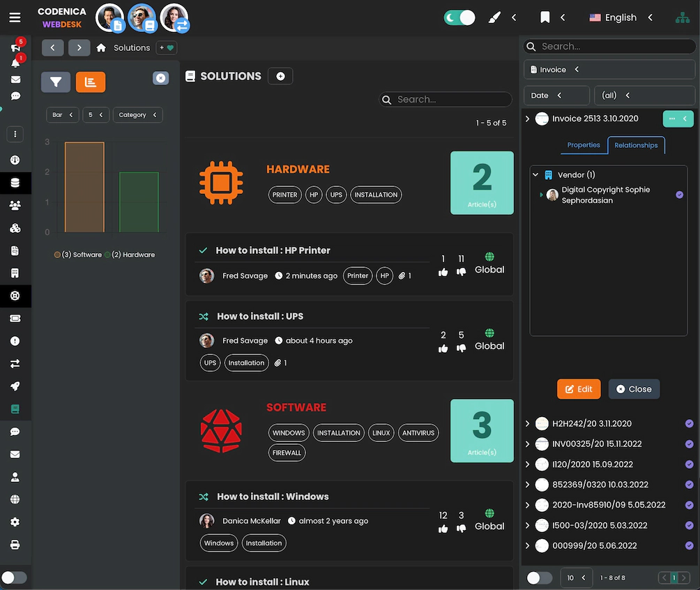Switch to the Properties tab
Image resolution: width=700 pixels, height=590 pixels.
(x=584, y=145)
